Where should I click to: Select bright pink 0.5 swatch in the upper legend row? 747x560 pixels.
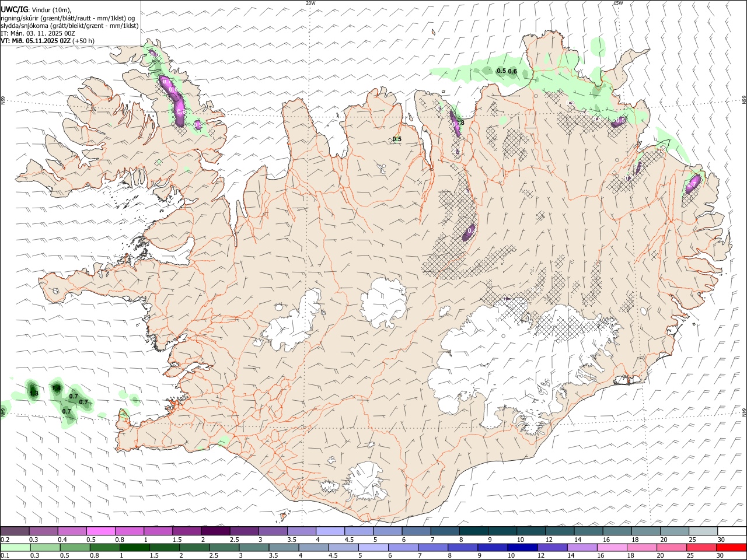(101, 531)
